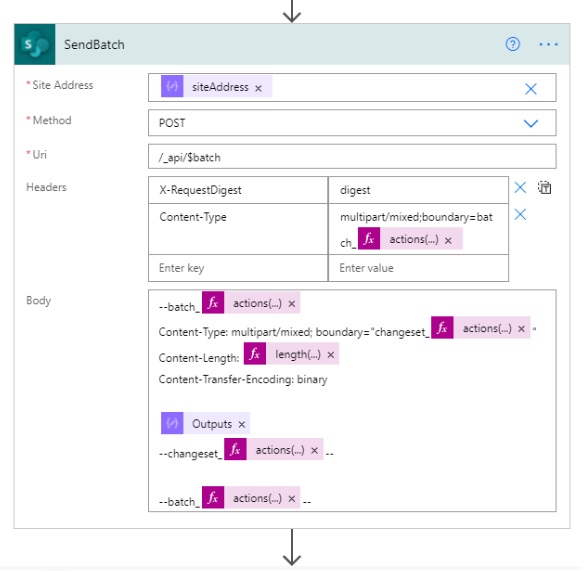
Task: Click the SharePoint connector icon
Action: 35,44
